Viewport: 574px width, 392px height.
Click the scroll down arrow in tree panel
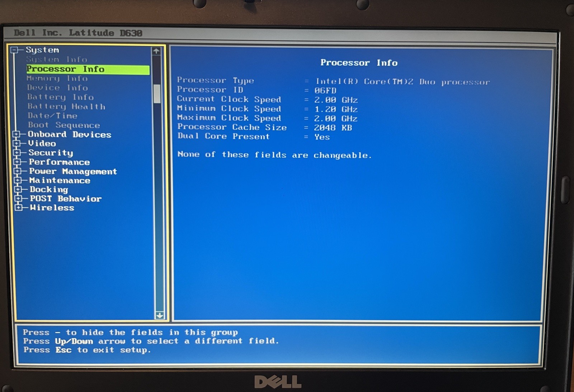click(x=160, y=315)
